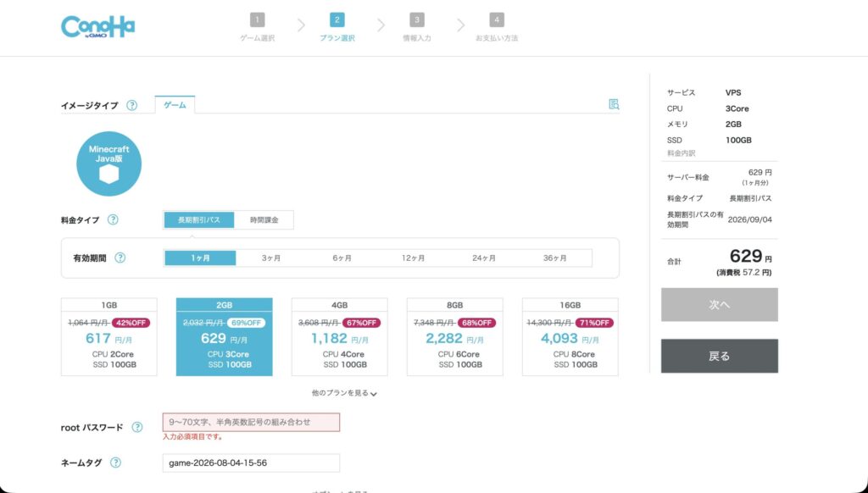Image resolution: width=868 pixels, height=493 pixels.
Task: Select the 1GB plan card
Action: [x=109, y=337]
